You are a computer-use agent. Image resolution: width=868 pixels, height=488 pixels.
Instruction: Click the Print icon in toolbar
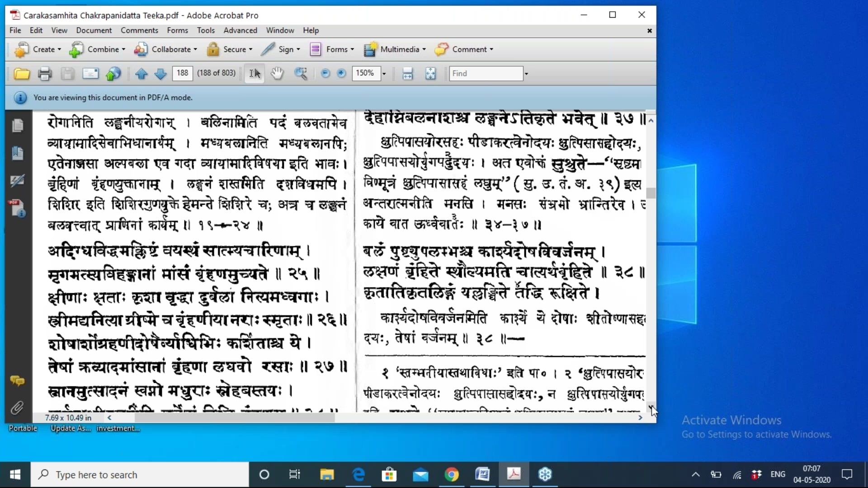pyautogui.click(x=44, y=74)
